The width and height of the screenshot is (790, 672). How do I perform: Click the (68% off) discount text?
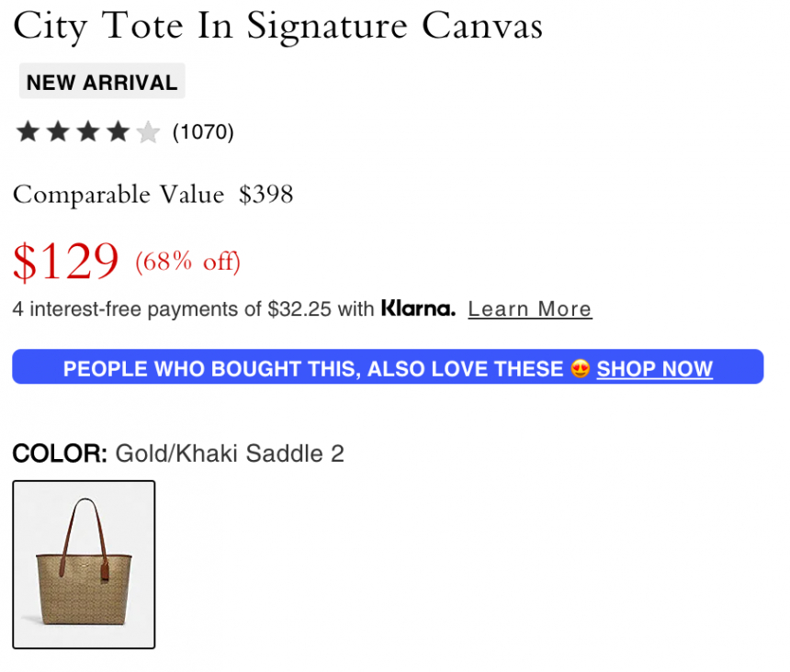tap(187, 263)
